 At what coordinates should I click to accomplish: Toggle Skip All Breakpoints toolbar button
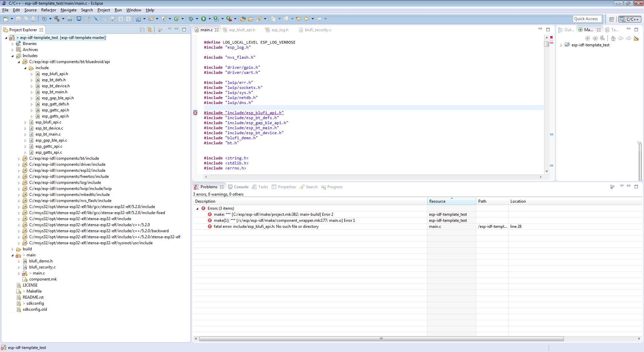[96, 19]
